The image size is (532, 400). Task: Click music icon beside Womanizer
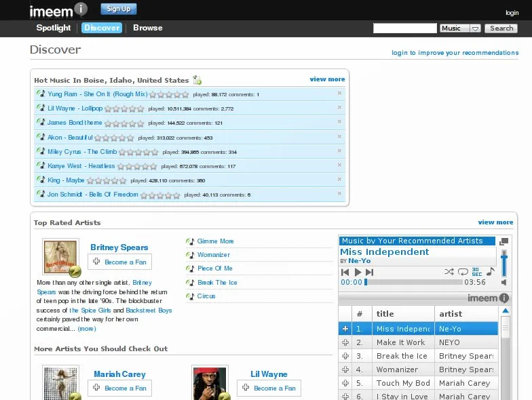click(x=190, y=255)
